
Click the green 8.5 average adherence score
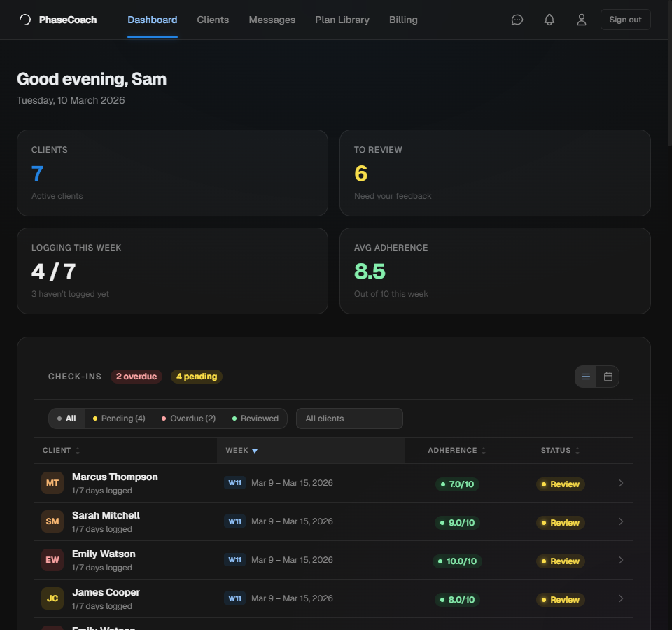pos(370,271)
